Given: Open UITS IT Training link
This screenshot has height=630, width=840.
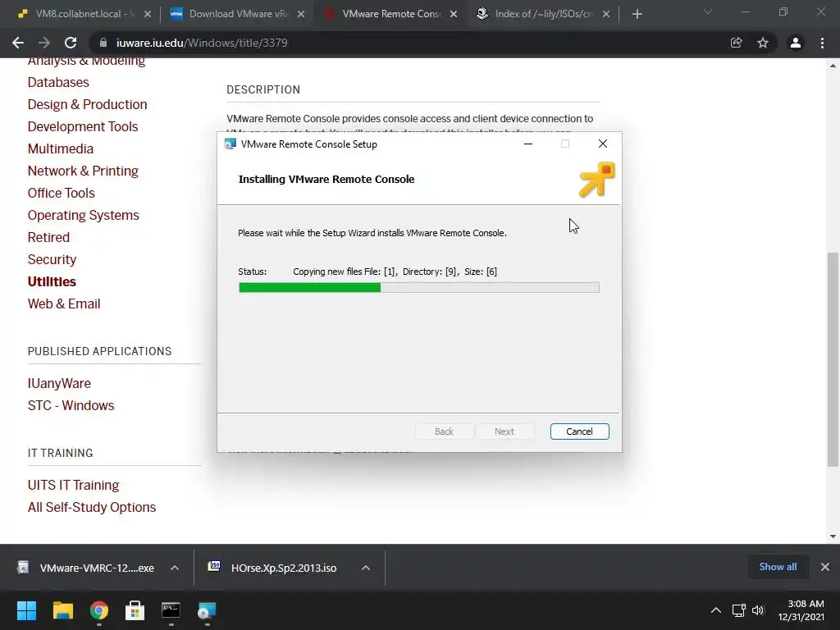Looking at the screenshot, I should click(73, 485).
